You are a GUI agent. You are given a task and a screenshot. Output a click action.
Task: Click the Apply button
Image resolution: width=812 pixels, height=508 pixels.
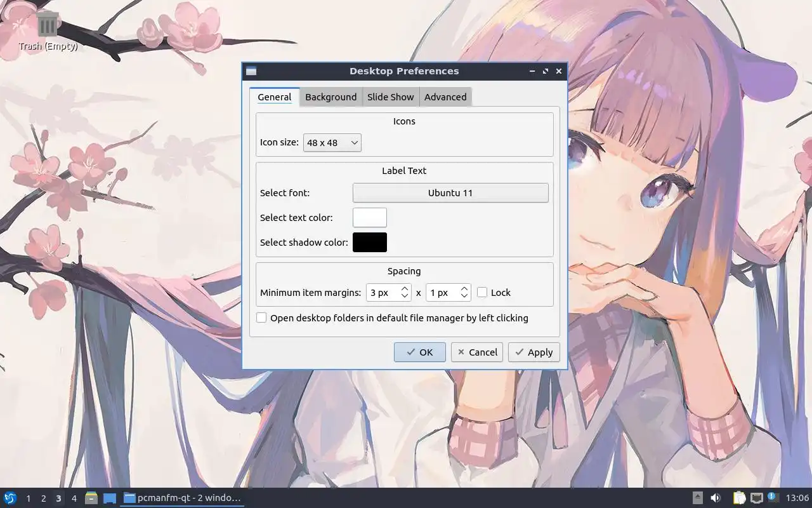click(x=534, y=352)
